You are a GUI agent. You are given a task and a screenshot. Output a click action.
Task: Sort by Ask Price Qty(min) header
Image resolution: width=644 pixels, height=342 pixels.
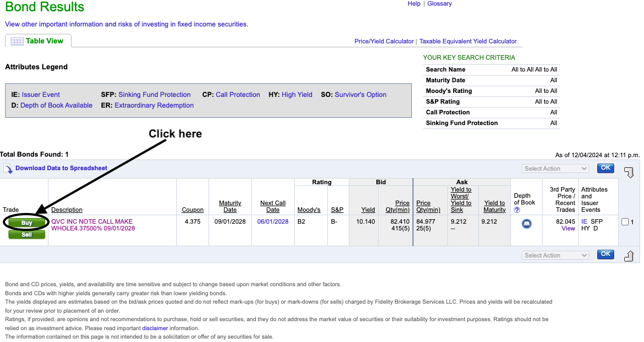428,206
